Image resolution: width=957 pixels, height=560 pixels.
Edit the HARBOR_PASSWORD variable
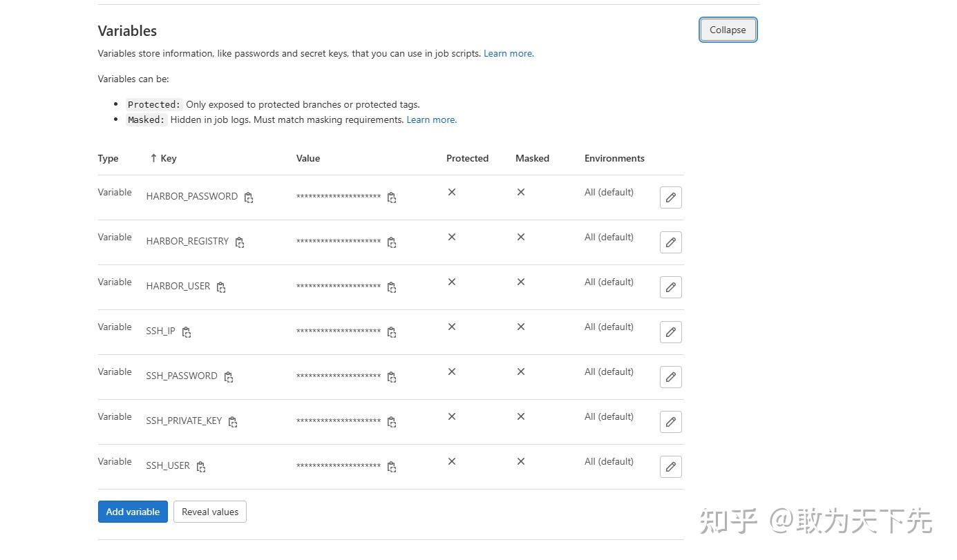[x=670, y=197]
